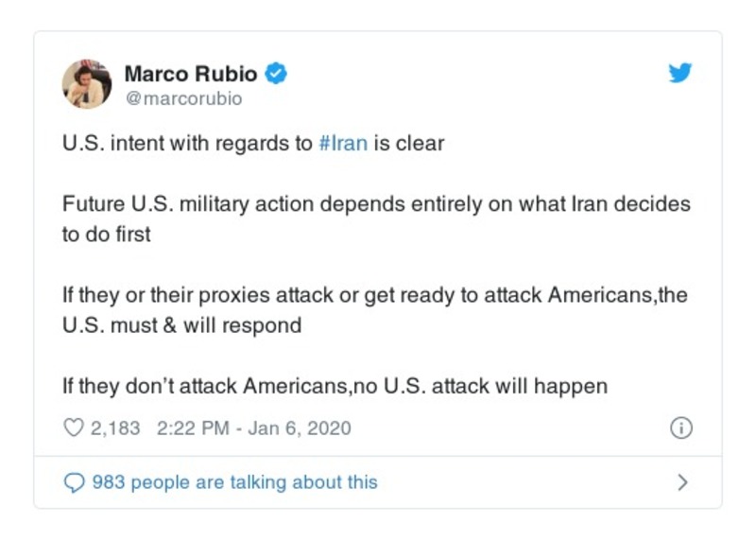Like the tweet with the heart icon
The width and height of the screenshot is (756, 541).
click(x=73, y=428)
